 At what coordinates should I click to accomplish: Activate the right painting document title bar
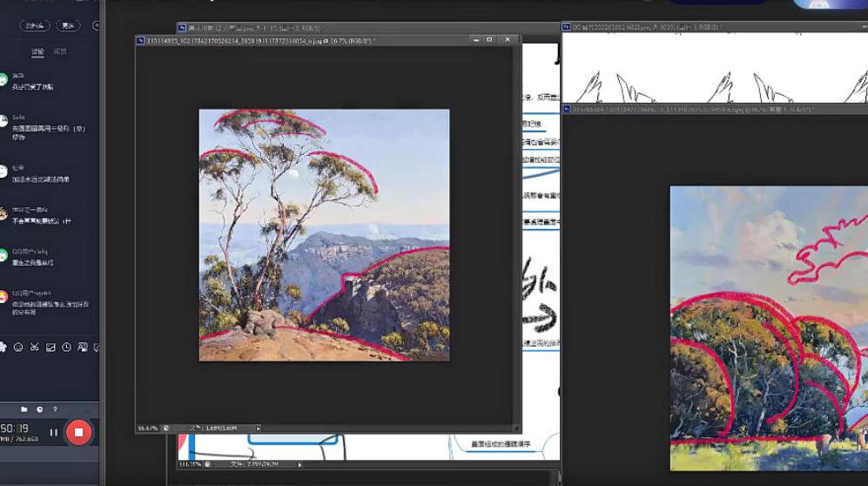[x=715, y=110]
